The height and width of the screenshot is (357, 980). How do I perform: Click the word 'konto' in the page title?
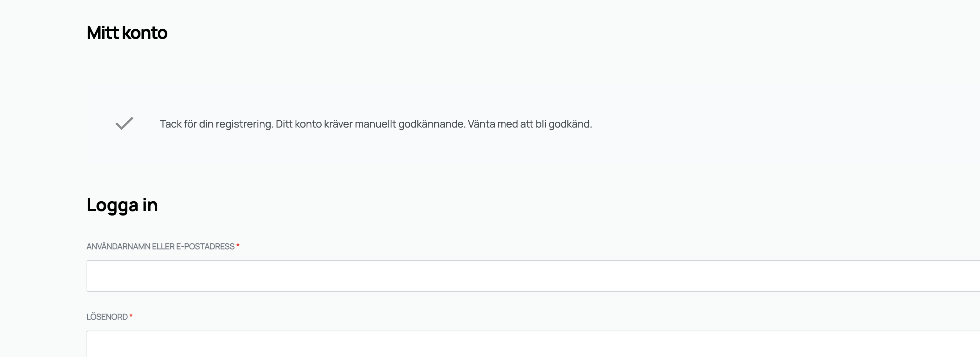[x=145, y=33]
